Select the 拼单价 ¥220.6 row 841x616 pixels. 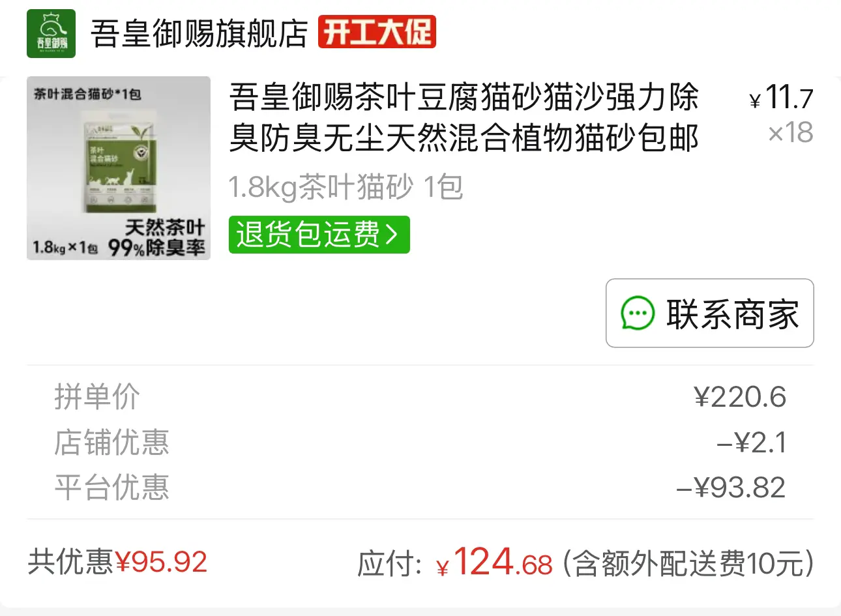(x=420, y=397)
